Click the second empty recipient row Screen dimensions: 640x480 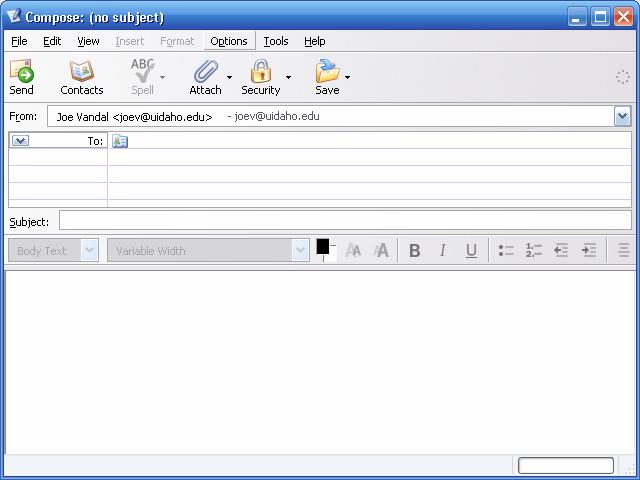click(x=320, y=157)
